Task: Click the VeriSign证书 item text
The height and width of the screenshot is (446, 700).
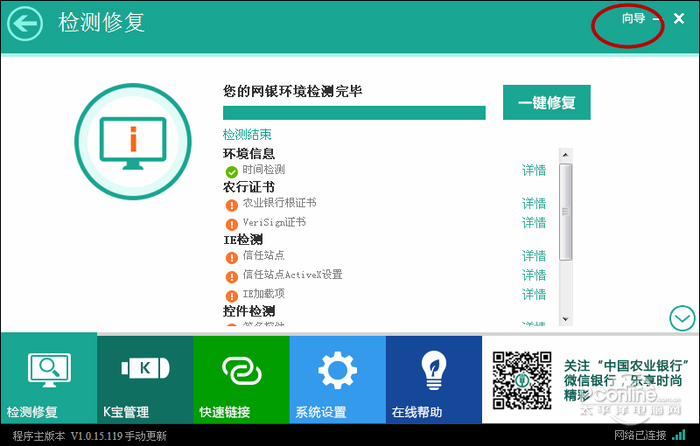Action: tap(274, 222)
